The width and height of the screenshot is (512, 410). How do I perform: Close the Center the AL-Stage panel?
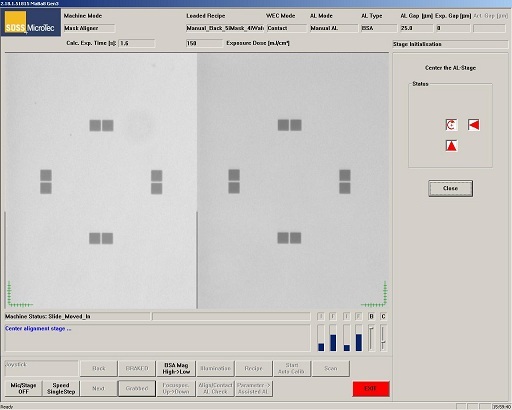point(450,188)
